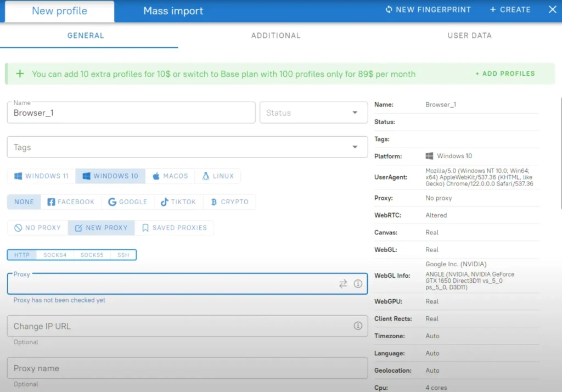This screenshot has height=392, width=562.
Task: Select SOCKS5 proxy protocol
Action: pos(92,255)
